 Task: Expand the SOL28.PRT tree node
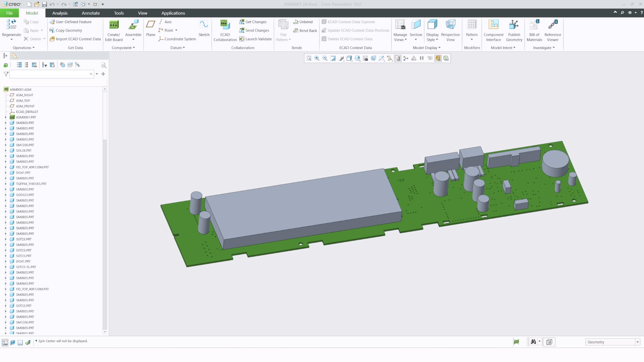pos(6,150)
